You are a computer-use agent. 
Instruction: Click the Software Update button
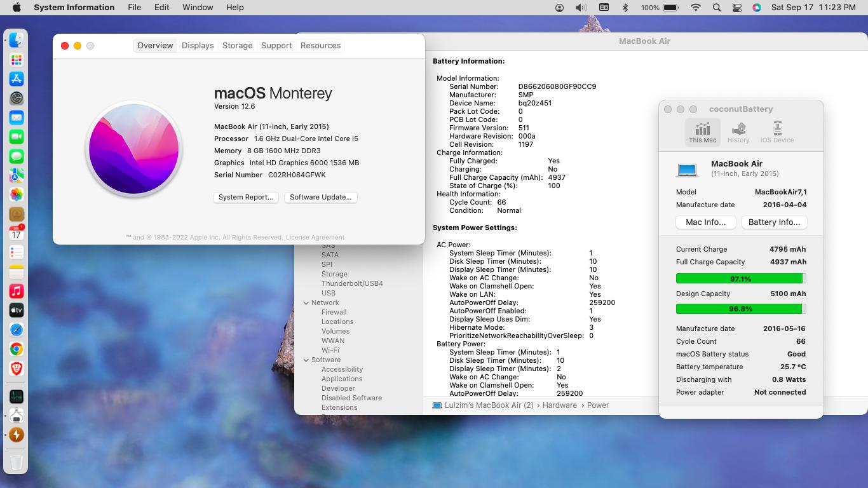tap(321, 198)
